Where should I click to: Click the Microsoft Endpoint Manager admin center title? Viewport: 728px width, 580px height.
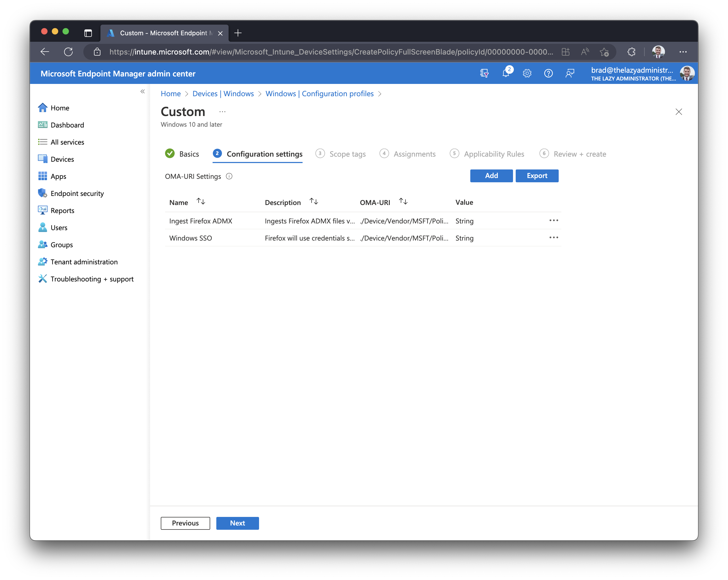[x=118, y=74]
